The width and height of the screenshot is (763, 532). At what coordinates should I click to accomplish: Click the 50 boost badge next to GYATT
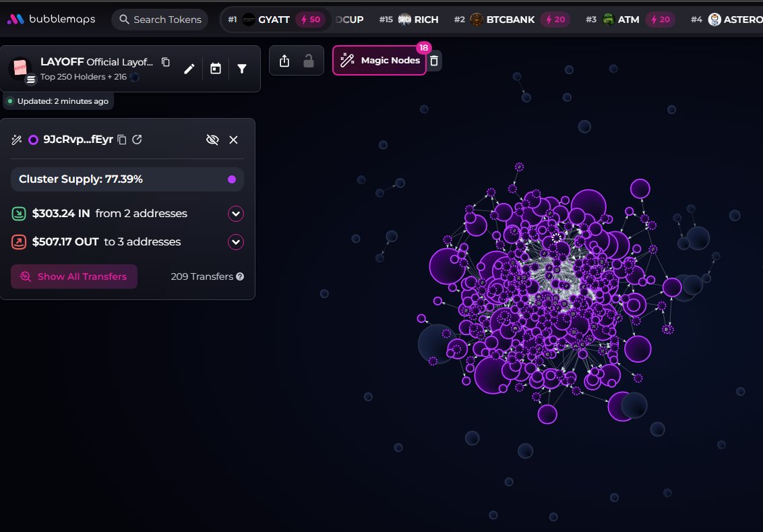click(311, 20)
